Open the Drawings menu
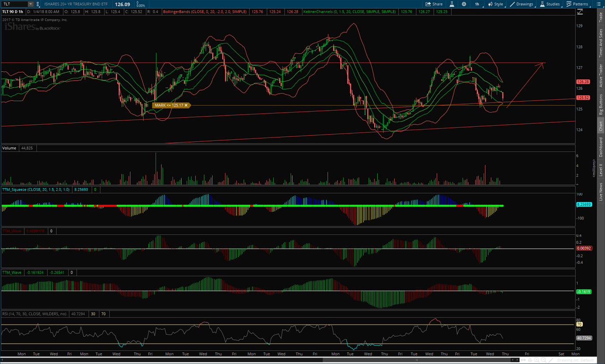Screen dimensions: 605x364 click(x=522, y=4)
